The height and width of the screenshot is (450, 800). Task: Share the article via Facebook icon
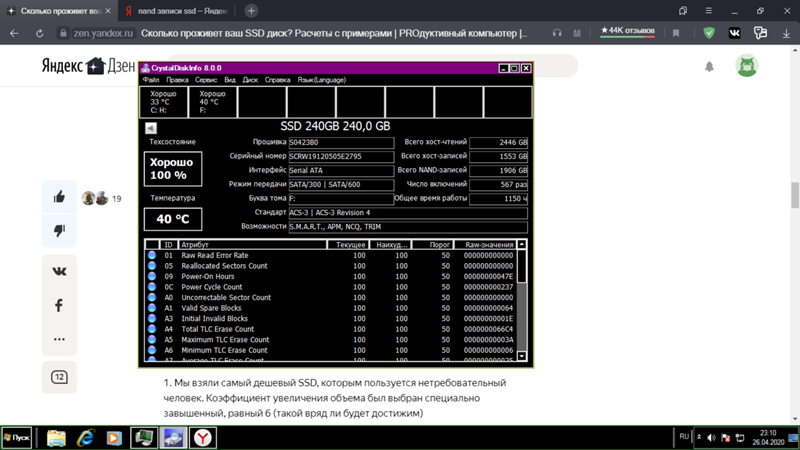59,305
